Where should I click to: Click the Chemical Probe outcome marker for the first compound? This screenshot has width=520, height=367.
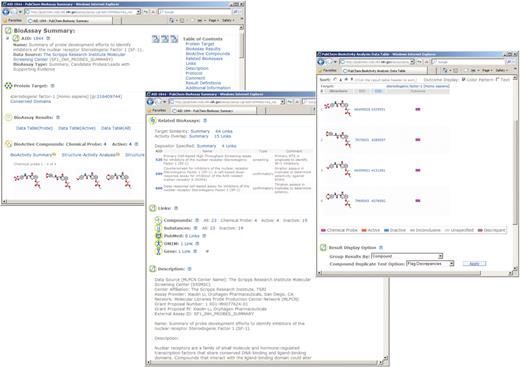click(418, 109)
